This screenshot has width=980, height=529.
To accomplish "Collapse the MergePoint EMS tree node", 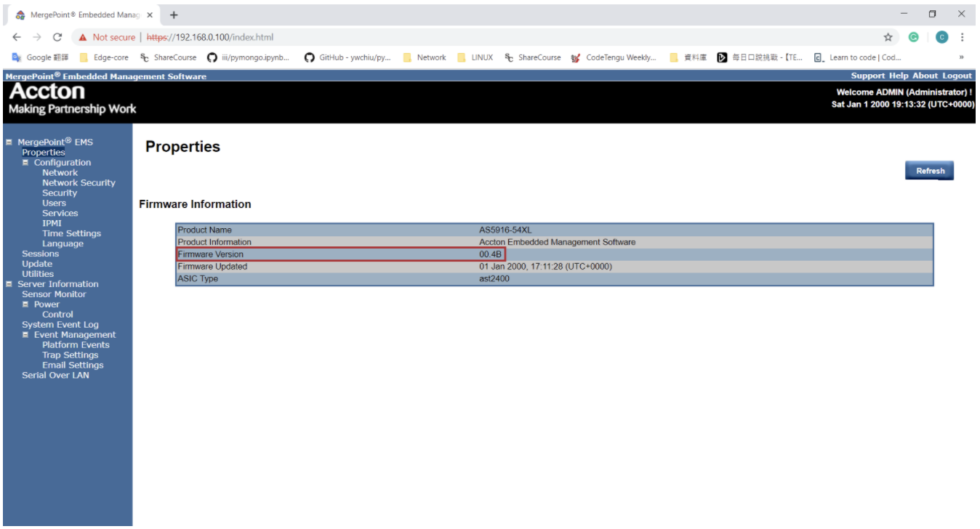I will click(x=9, y=142).
